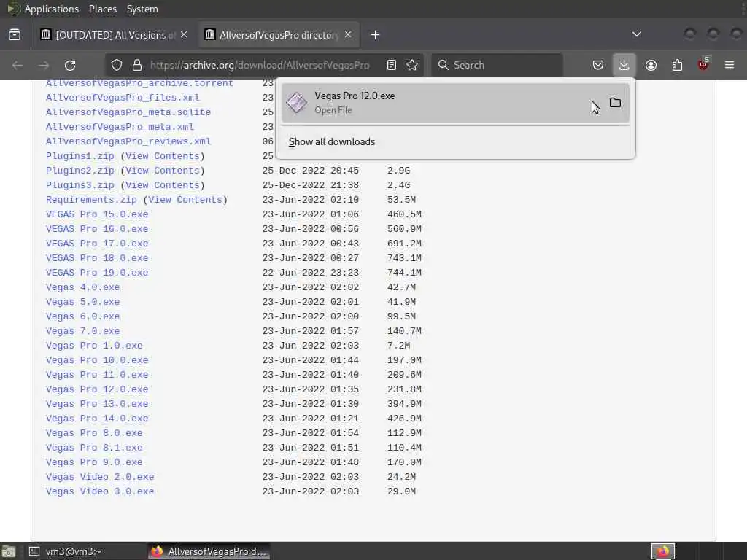
Task: Open tracking protection shield icon
Action: point(117,65)
